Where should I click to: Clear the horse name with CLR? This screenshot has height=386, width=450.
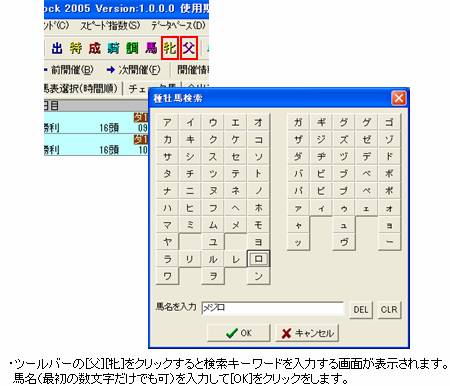pyautogui.click(x=389, y=310)
